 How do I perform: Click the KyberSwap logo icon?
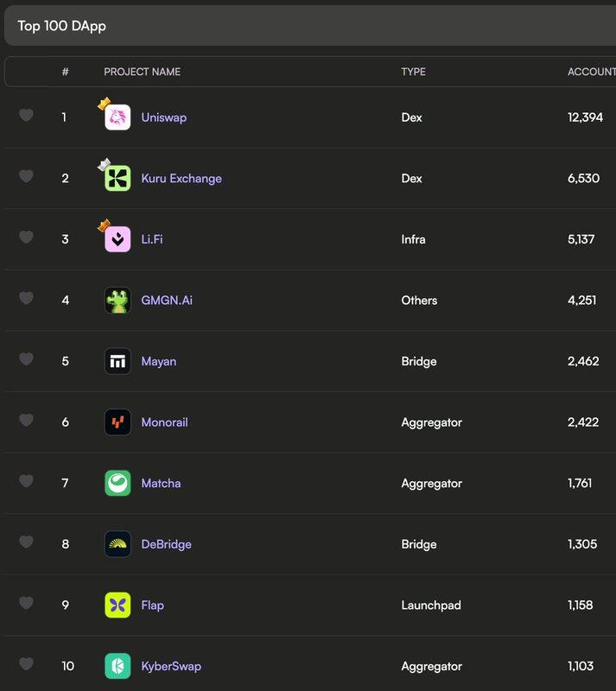pyautogui.click(x=117, y=666)
